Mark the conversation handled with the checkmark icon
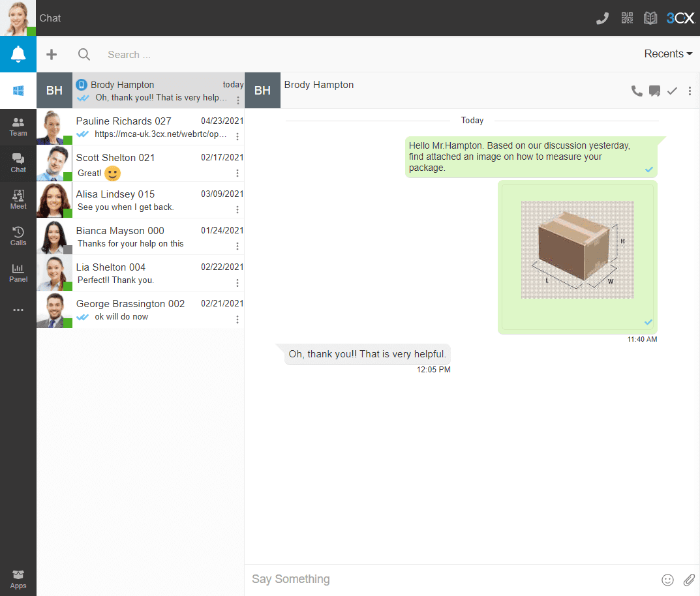 tap(672, 91)
